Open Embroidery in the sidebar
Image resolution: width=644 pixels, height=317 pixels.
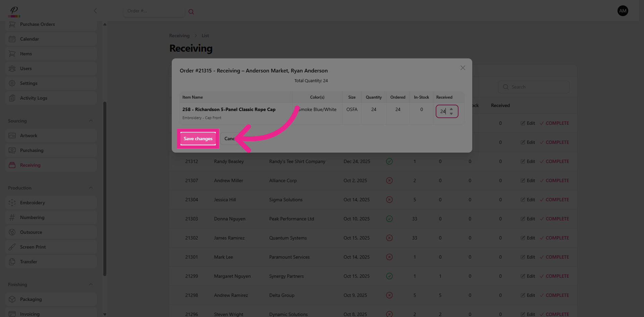tap(32, 203)
